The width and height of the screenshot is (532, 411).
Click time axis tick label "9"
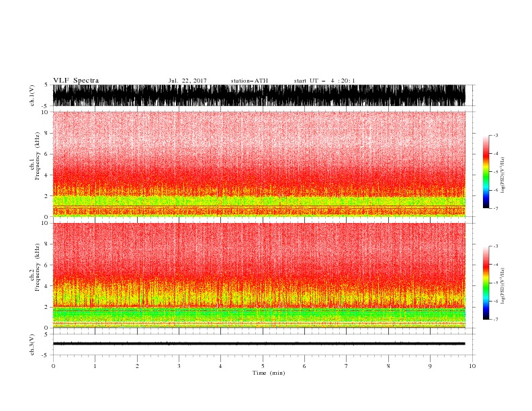[x=430, y=366]
